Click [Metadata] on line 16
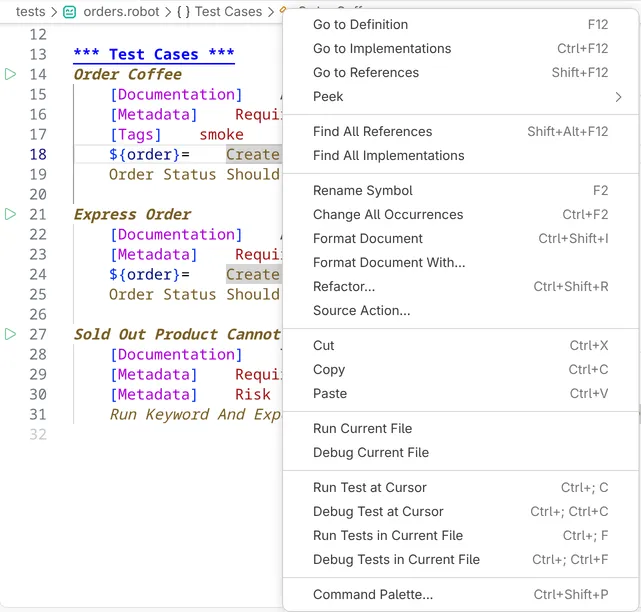 pyautogui.click(x=154, y=114)
